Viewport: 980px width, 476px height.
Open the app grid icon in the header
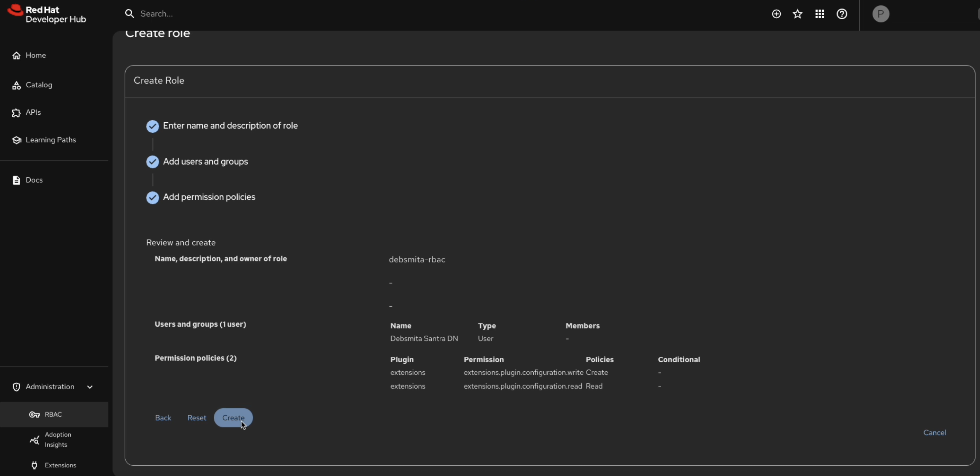click(820, 14)
